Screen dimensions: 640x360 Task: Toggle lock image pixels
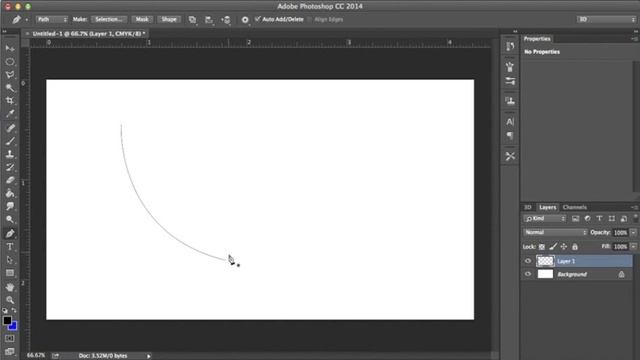coord(553,247)
